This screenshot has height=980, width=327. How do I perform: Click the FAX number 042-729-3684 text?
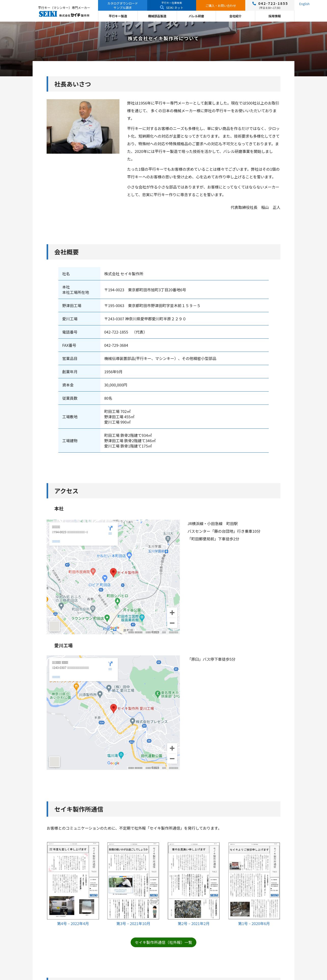116,345
